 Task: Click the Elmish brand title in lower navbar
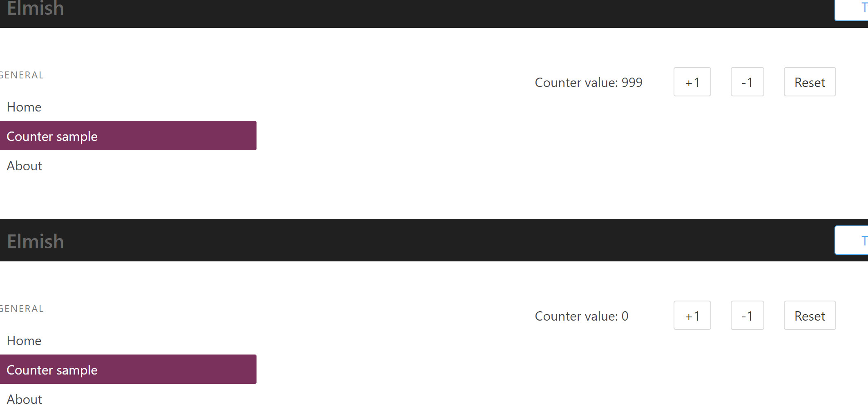point(35,241)
